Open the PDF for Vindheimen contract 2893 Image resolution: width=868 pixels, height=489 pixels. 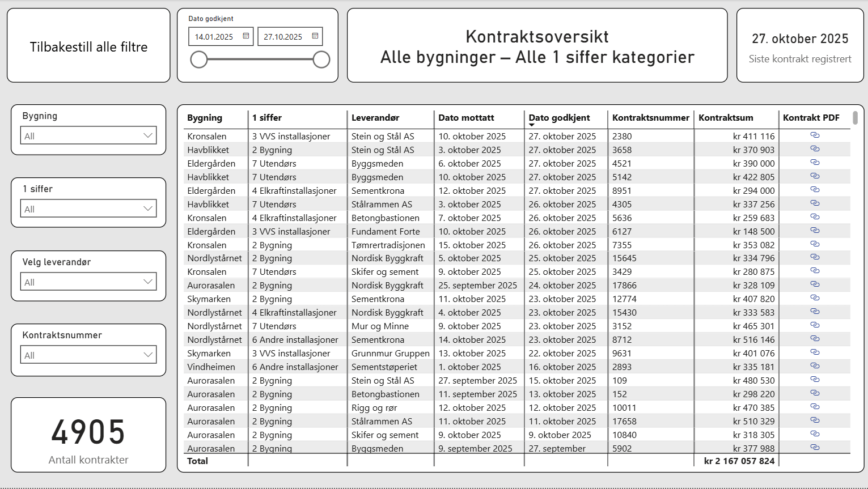815,365
